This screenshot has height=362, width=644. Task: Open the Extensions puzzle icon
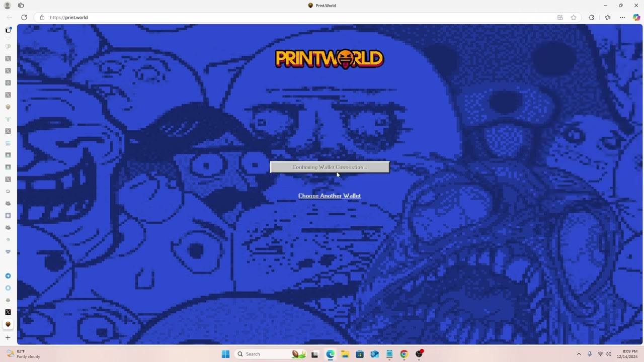[x=591, y=18]
